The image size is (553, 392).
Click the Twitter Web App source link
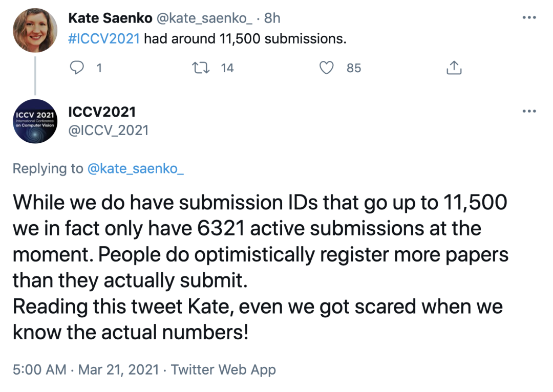click(223, 369)
